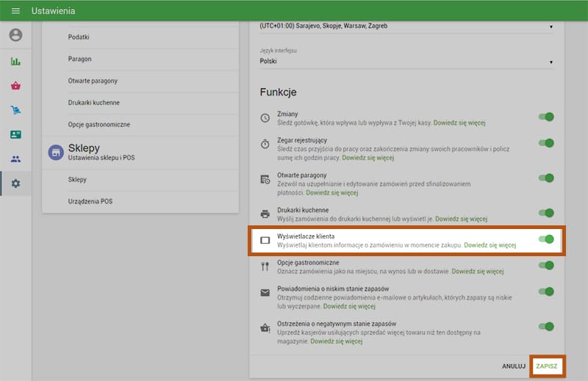Screen dimensions: 588x381
Task: Click the account profile sidebar icon
Action: [x=15, y=35]
